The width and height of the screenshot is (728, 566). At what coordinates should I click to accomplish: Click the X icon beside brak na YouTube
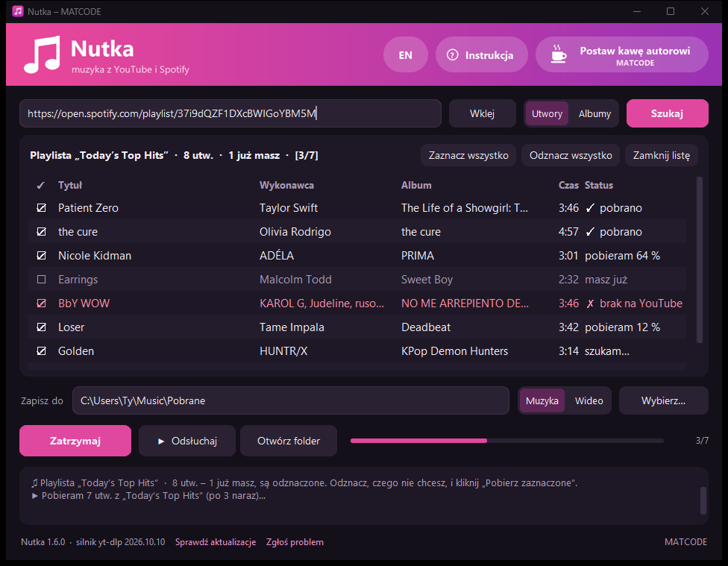point(590,304)
